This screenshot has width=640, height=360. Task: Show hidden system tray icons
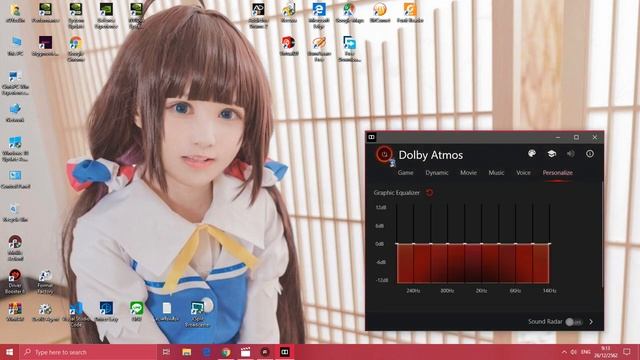click(x=564, y=352)
